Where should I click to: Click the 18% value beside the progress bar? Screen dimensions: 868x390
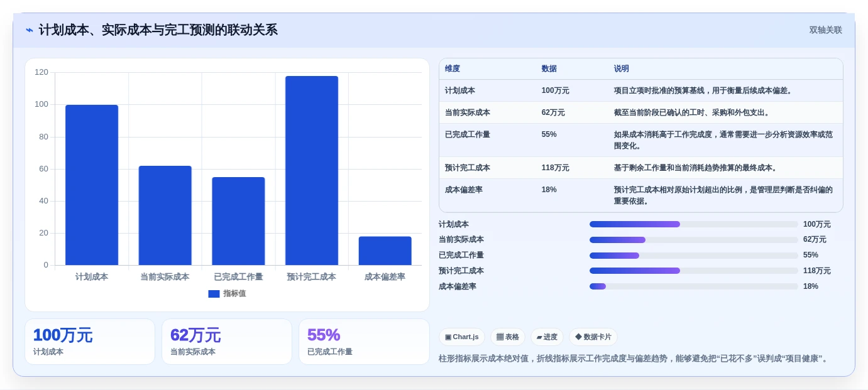coord(811,286)
